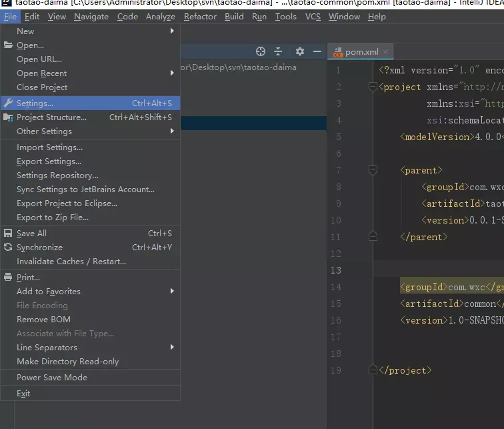Close the pom.xml editor tab
The image size is (504, 429).
click(x=386, y=51)
